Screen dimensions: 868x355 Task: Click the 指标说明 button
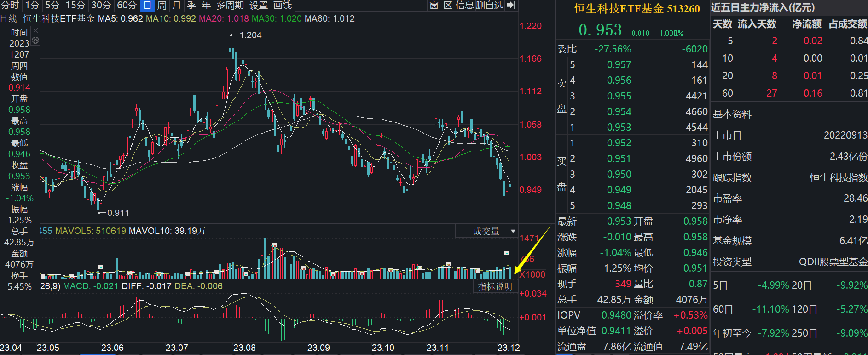coord(495,286)
